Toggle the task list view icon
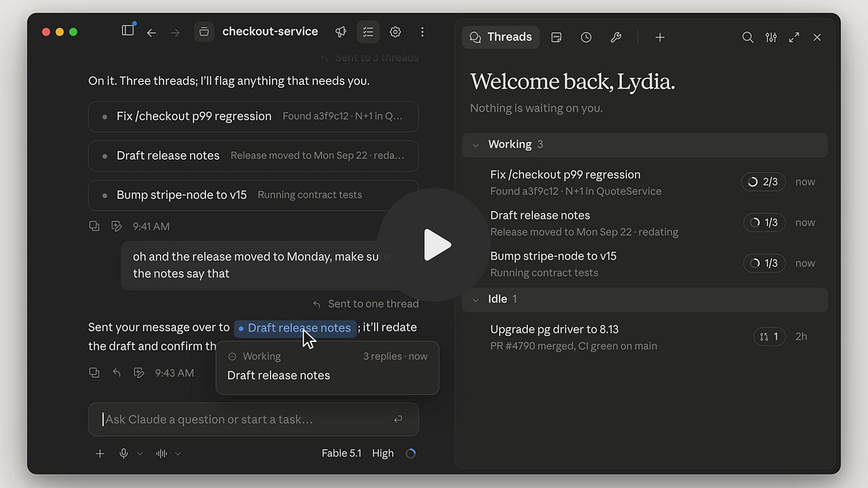The width and height of the screenshot is (868, 488). point(369,32)
